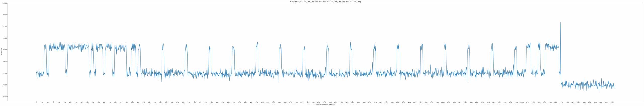This screenshot has height=106, width=644.
Task: Click the 500 x-axis tick label
Action: 149,103
